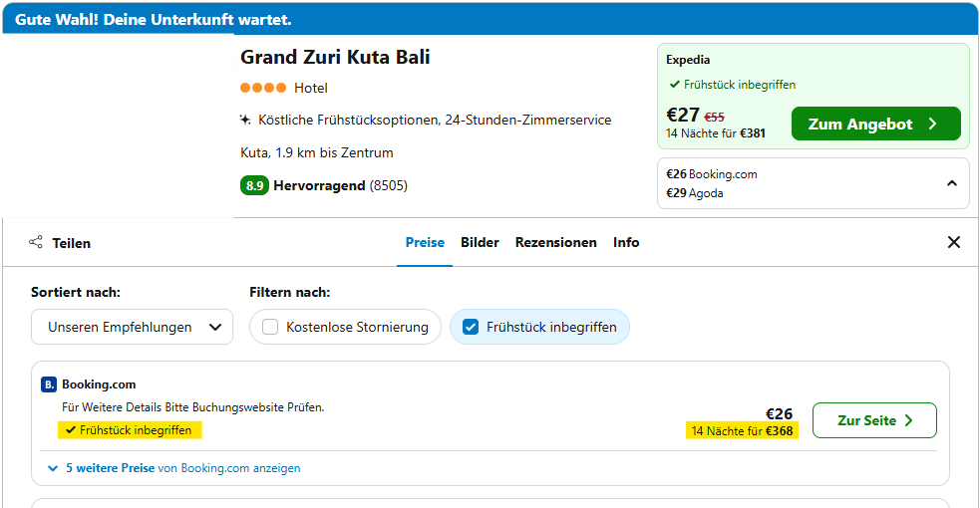Viewport: 980px width, 508px height.
Task: Select the Info tab
Action: coord(626,242)
